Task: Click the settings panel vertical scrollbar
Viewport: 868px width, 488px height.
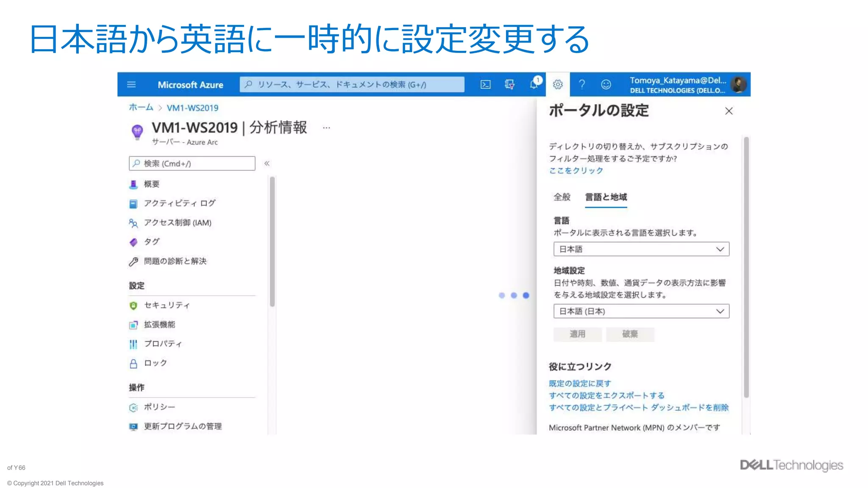Action: point(746,267)
